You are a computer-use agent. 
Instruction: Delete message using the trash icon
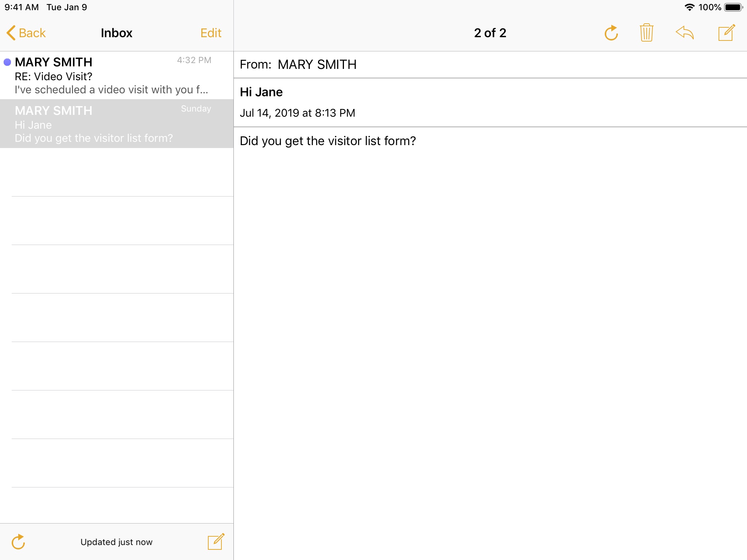[x=646, y=33]
